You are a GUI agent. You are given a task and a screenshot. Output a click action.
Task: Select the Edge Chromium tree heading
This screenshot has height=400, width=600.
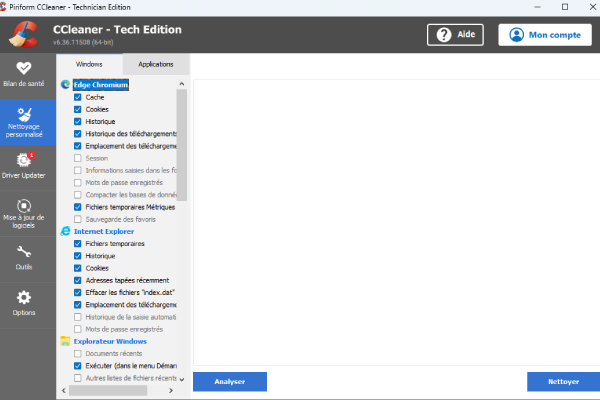pyautogui.click(x=101, y=85)
